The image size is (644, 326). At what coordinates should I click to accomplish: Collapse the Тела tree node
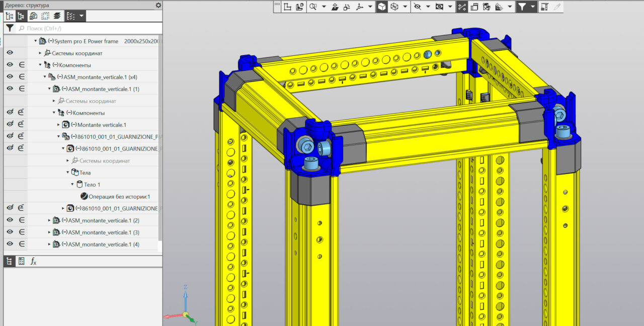point(67,173)
